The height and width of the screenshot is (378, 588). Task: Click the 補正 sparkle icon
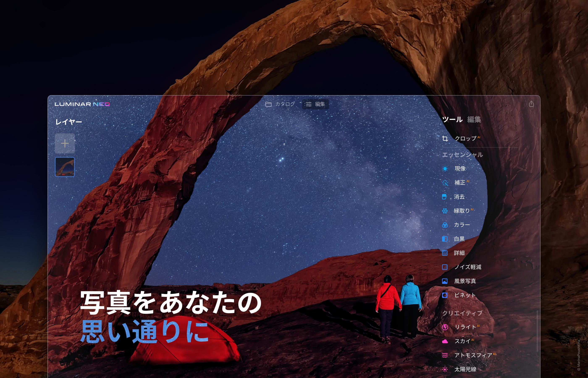445,183
